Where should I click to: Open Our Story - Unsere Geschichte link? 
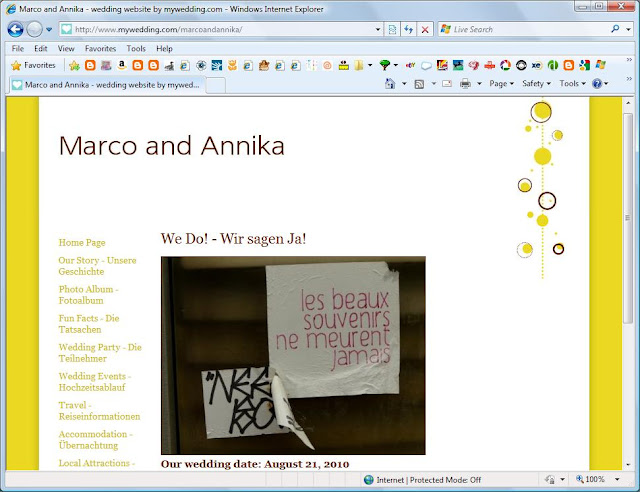97,266
